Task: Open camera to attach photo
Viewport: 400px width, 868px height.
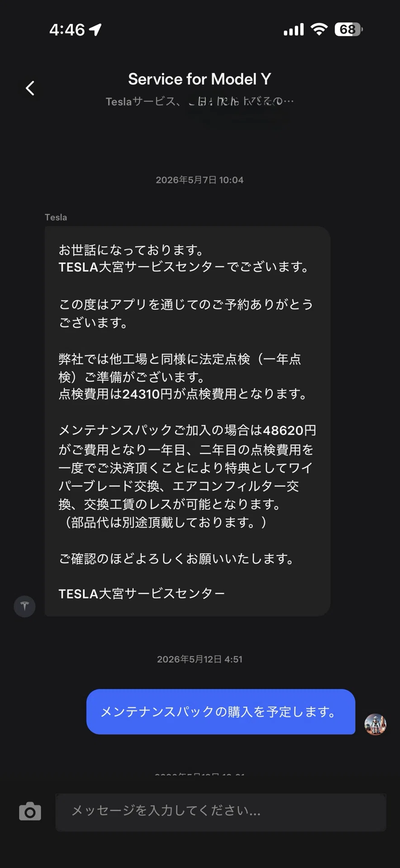Action: point(30,811)
